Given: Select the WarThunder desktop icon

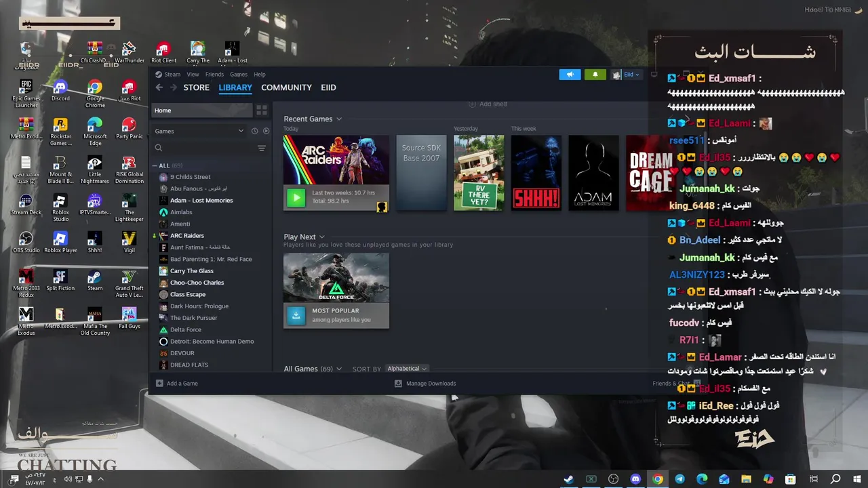Looking at the screenshot, I should (x=129, y=52).
